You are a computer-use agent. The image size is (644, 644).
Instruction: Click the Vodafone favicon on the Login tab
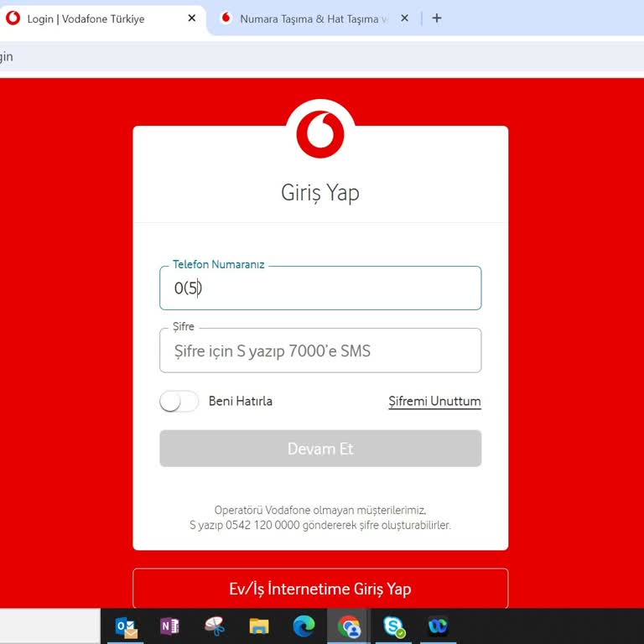pos(13,18)
